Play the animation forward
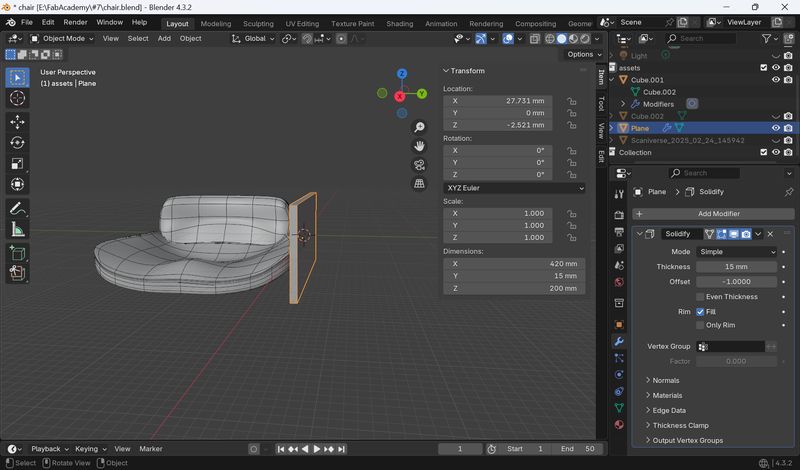The image size is (800, 470). (316, 449)
